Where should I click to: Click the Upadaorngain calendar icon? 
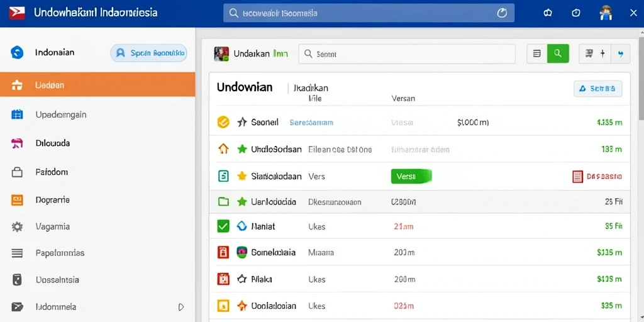[x=17, y=114]
